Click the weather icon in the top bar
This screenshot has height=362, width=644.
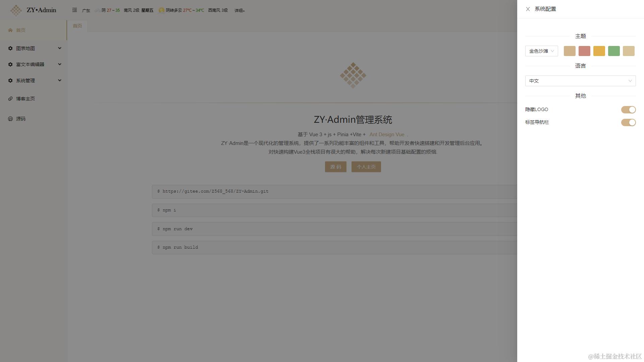click(x=161, y=10)
